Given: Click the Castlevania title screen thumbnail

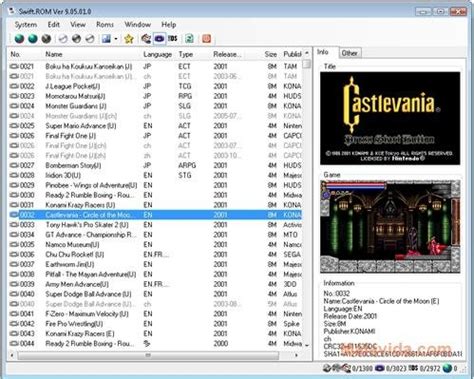Looking at the screenshot, I should click(x=390, y=118).
